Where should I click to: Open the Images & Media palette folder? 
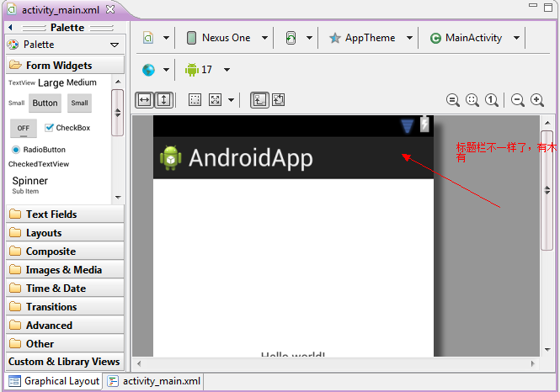click(x=66, y=270)
